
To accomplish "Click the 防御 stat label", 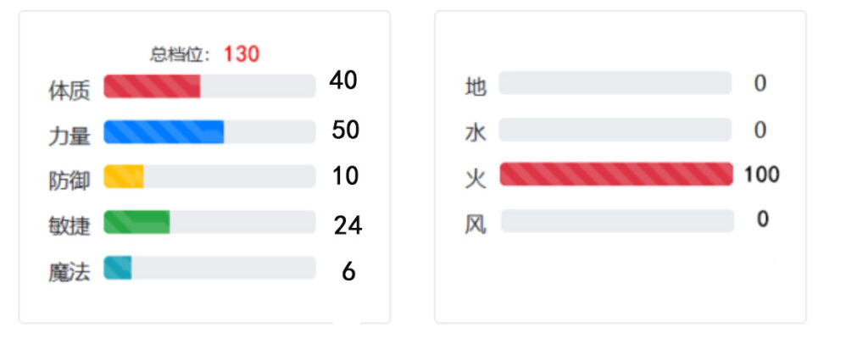I will [69, 180].
